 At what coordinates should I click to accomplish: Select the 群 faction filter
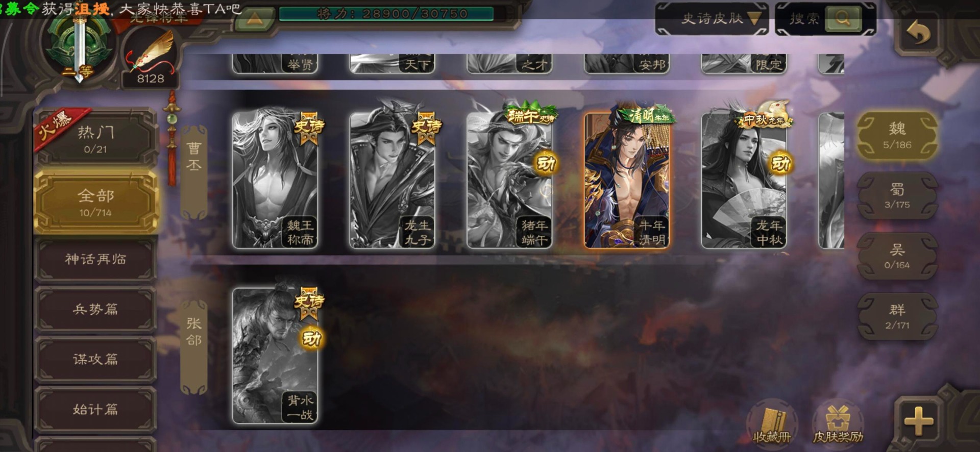tap(897, 317)
